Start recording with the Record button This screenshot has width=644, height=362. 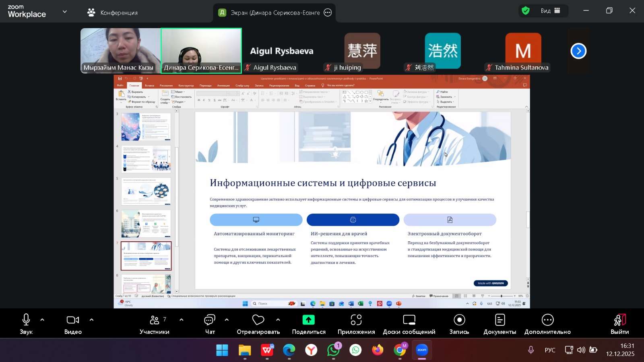point(459,324)
